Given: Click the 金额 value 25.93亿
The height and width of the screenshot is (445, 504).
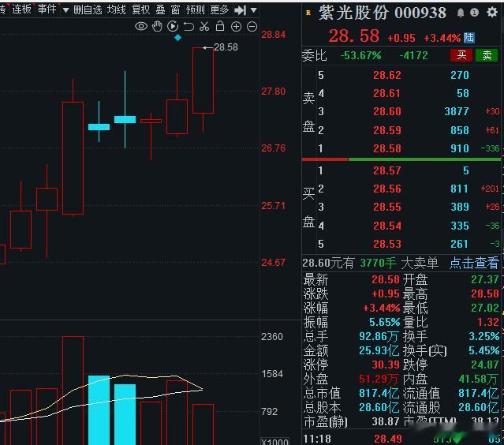Looking at the screenshot, I should pos(379,350).
